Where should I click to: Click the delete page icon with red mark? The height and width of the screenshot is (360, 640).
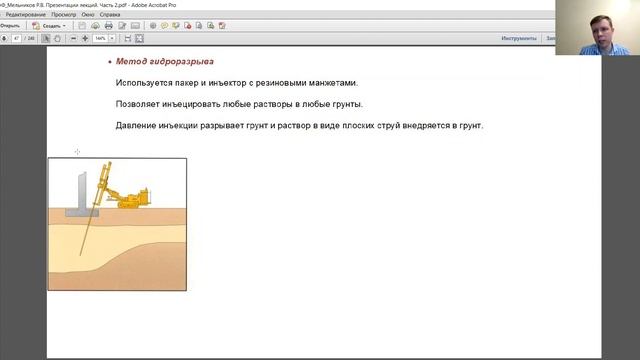(x=187, y=26)
